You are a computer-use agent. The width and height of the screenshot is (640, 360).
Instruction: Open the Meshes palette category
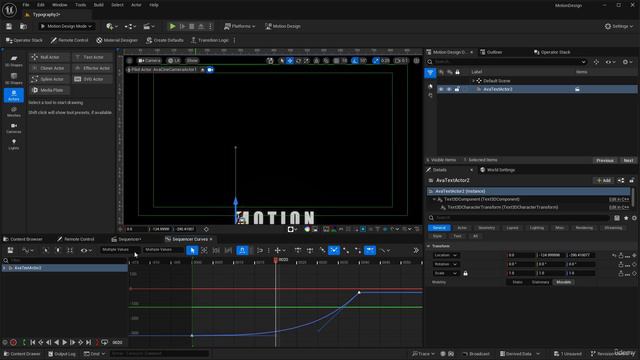[14, 112]
